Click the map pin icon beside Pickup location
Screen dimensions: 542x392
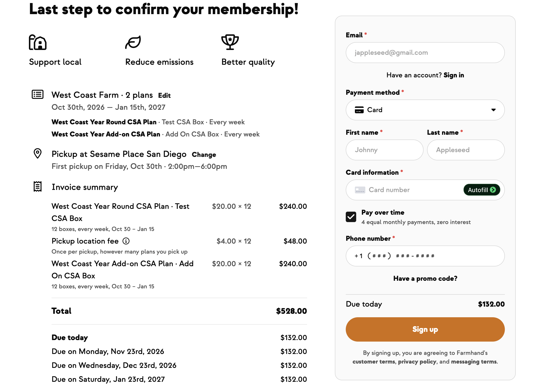pyautogui.click(x=38, y=153)
